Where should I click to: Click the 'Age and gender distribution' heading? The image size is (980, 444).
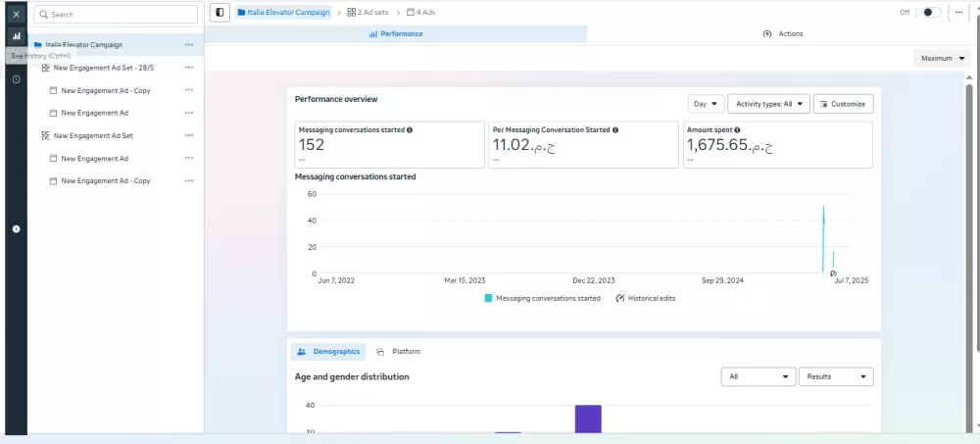(352, 376)
